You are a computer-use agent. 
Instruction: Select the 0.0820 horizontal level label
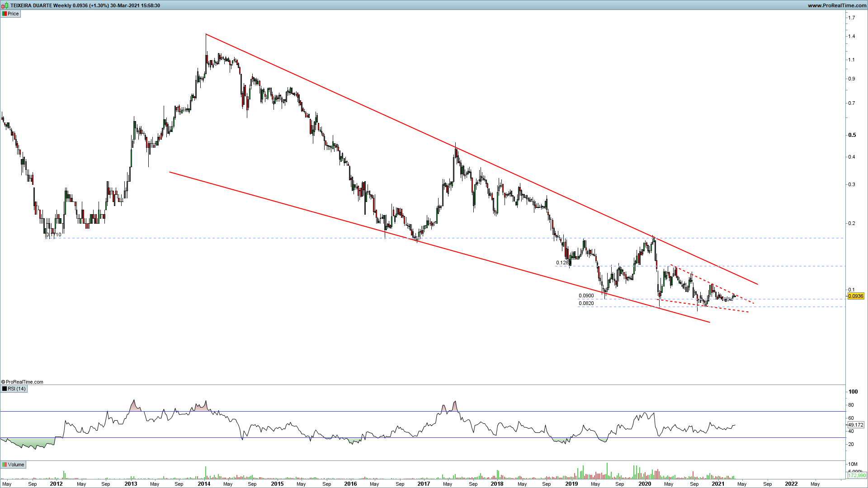pyautogui.click(x=586, y=303)
